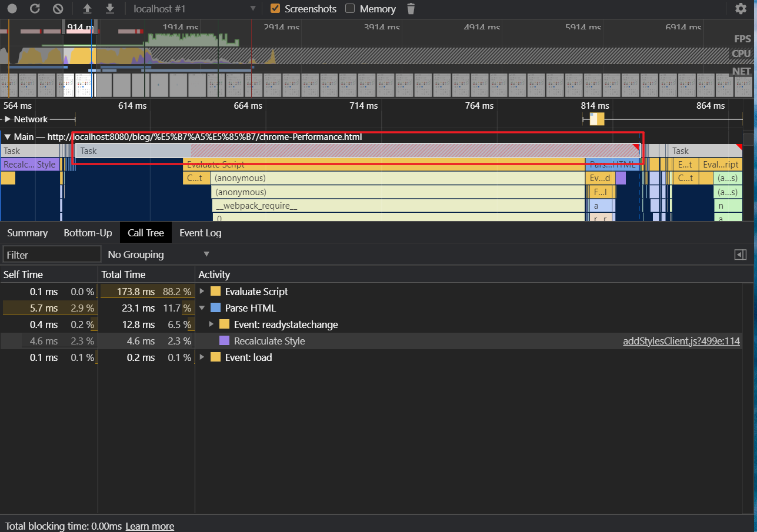This screenshot has height=532, width=757.
Task: Click inside the Filter input field
Action: coord(52,254)
